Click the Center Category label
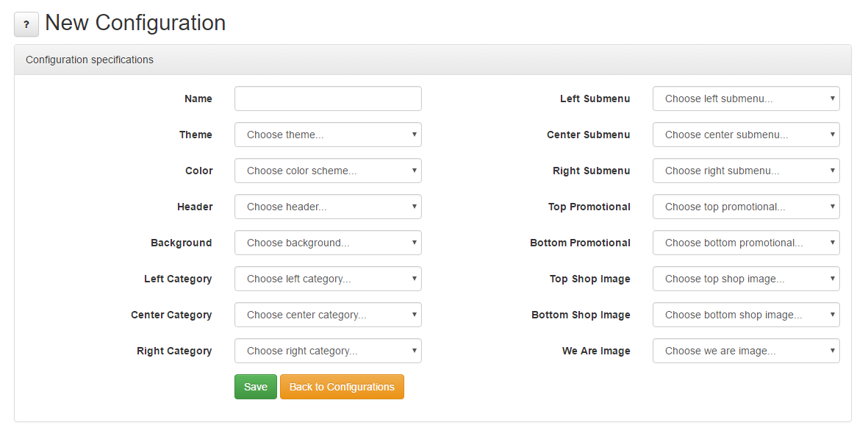The height and width of the screenshot is (436, 868). [171, 315]
